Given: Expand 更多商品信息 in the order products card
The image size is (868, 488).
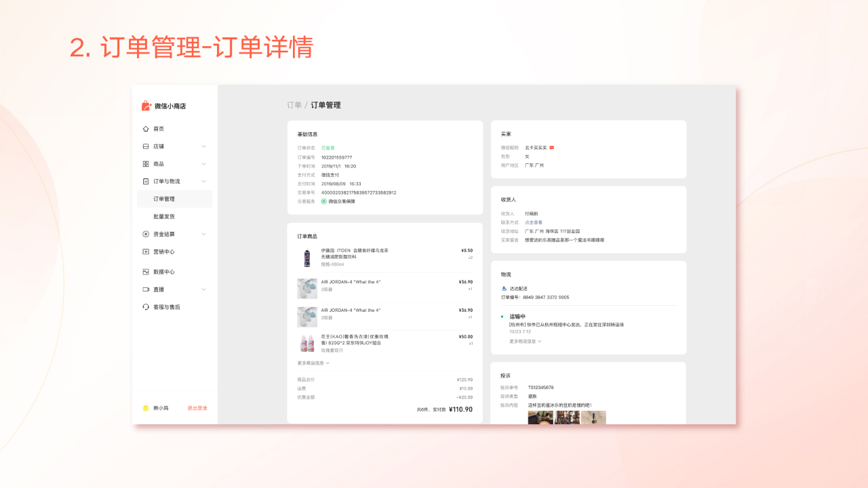Looking at the screenshot, I should pyautogui.click(x=313, y=363).
